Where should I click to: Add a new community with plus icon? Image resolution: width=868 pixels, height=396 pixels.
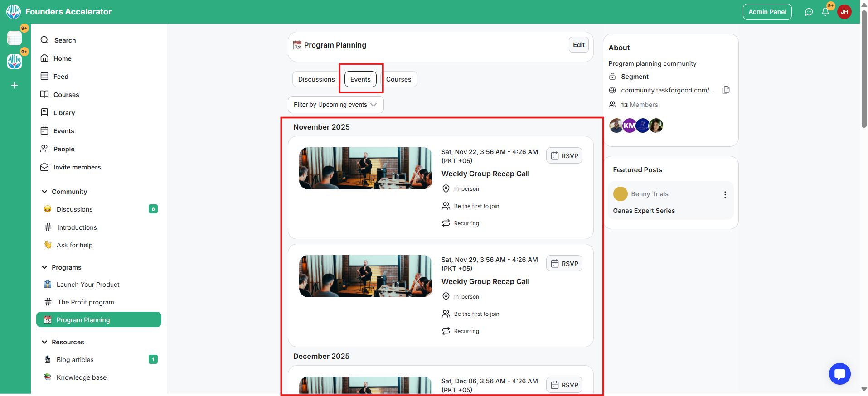[x=15, y=85]
